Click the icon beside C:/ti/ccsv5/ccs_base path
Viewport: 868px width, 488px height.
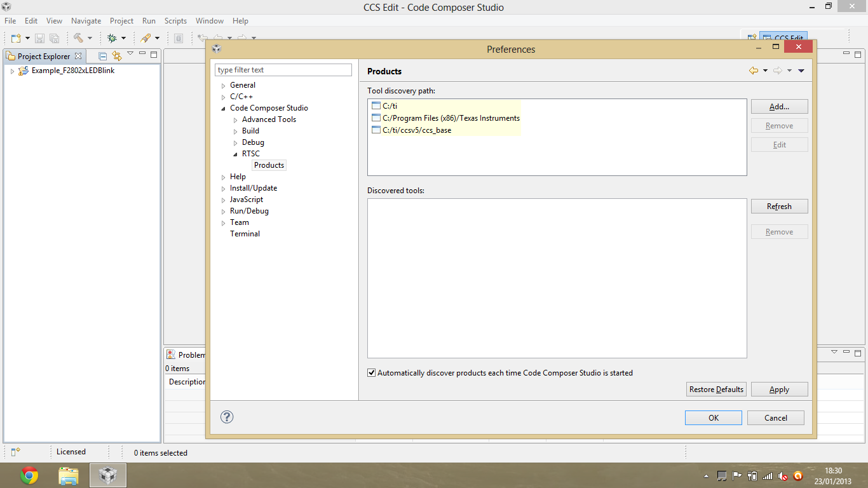coord(376,130)
